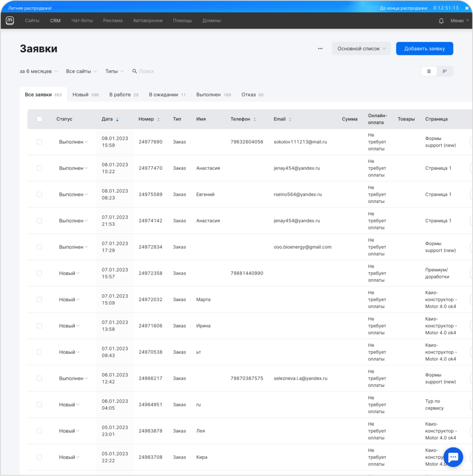Check the box for order 24977690
This screenshot has height=476, width=473.
click(39, 142)
